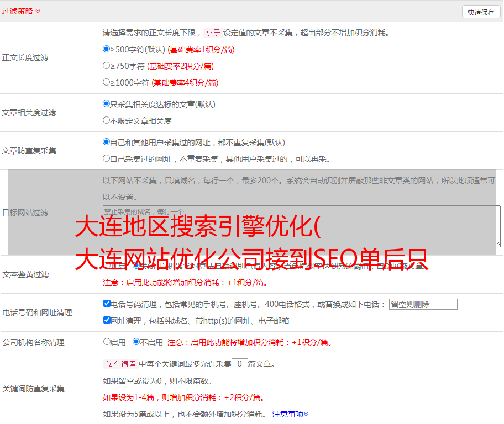The width and height of the screenshot is (504, 424).
Task: Select 启用 for 公司机构名称清理
Action: [x=107, y=342]
